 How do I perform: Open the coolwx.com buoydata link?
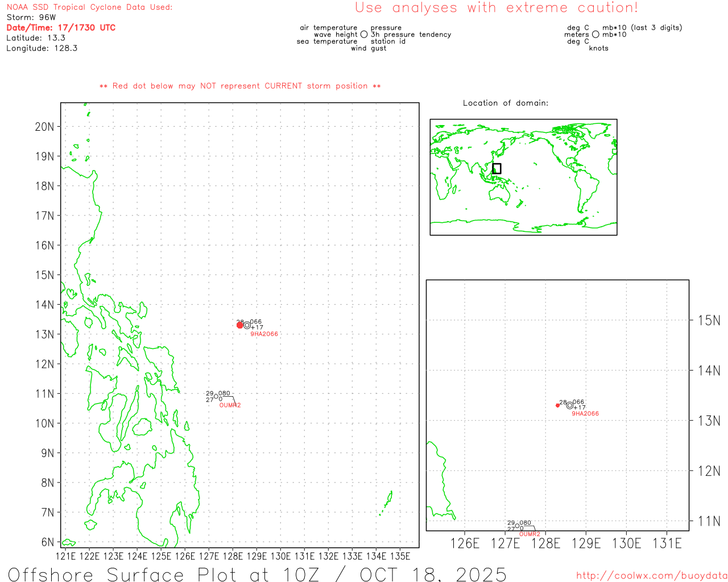(651, 576)
